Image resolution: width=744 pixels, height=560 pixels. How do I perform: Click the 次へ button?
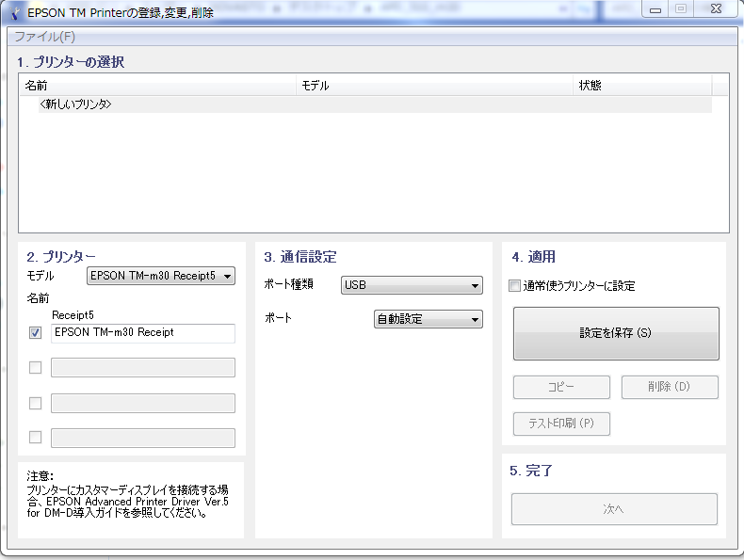tap(614, 509)
